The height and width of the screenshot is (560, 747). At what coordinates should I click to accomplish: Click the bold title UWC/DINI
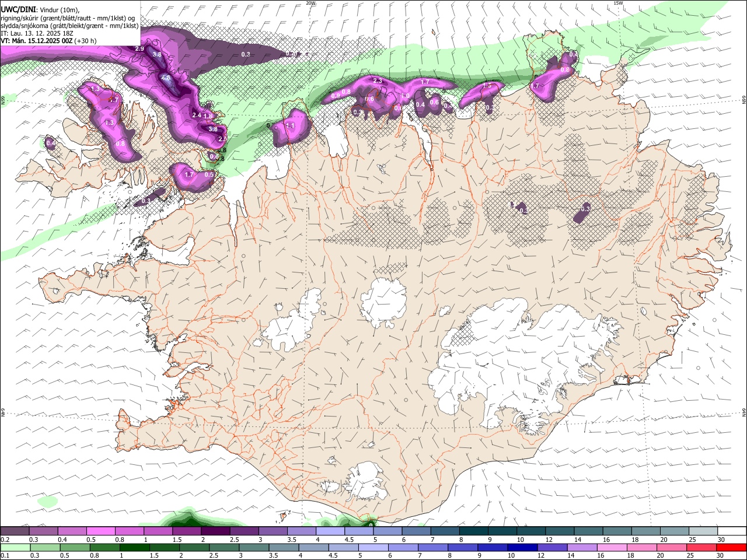(x=17, y=10)
